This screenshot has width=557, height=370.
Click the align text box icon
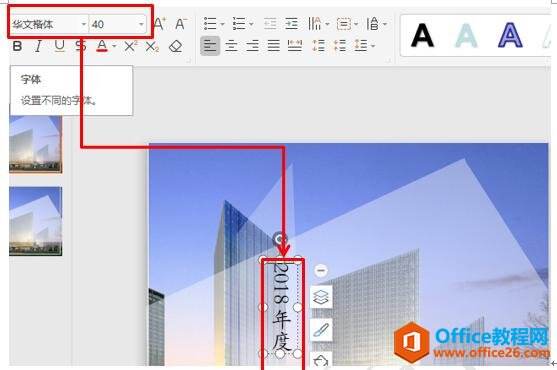click(344, 24)
